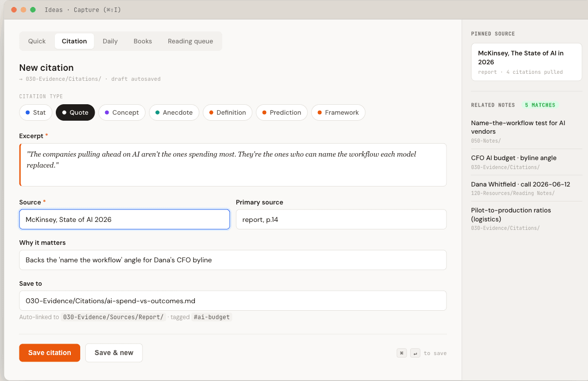Click the RELATED NOTES label
The image size is (588, 381).
(493, 105)
